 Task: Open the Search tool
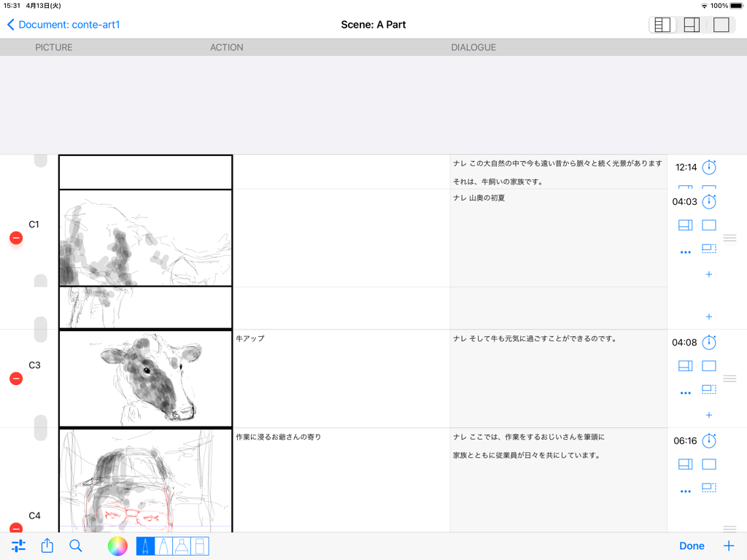76,545
